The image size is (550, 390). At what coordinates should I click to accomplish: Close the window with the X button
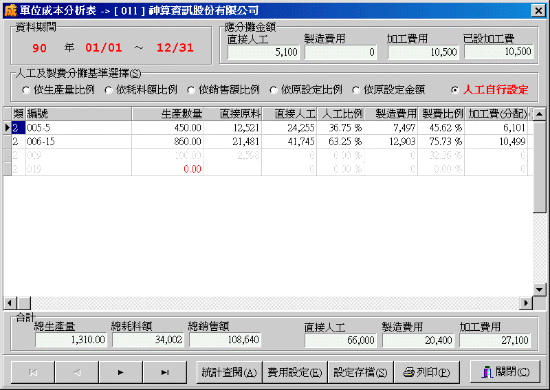[538, 11]
